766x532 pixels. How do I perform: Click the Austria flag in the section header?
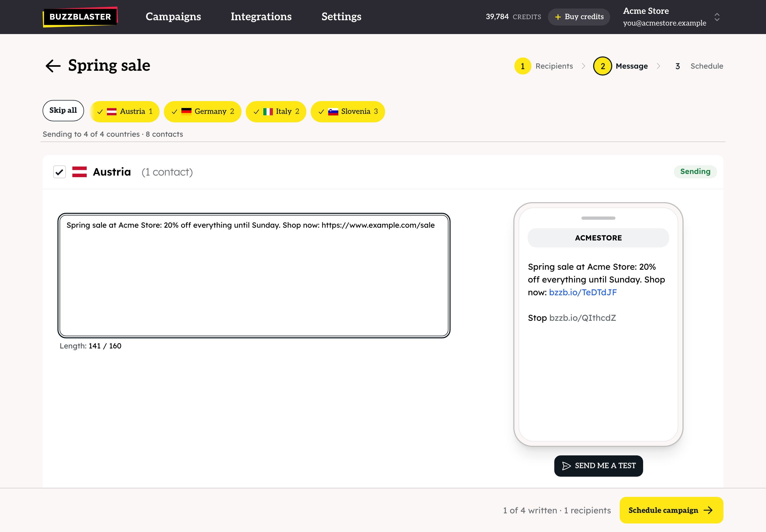click(x=79, y=172)
